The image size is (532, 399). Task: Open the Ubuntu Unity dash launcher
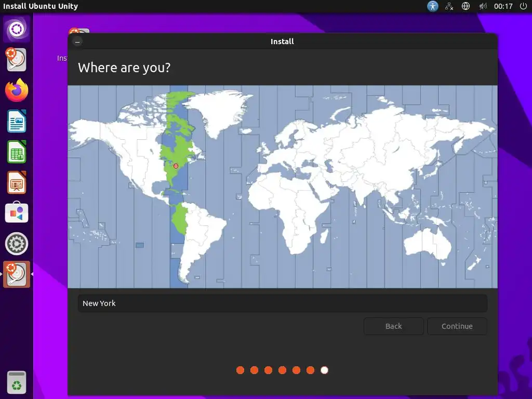pyautogui.click(x=17, y=29)
